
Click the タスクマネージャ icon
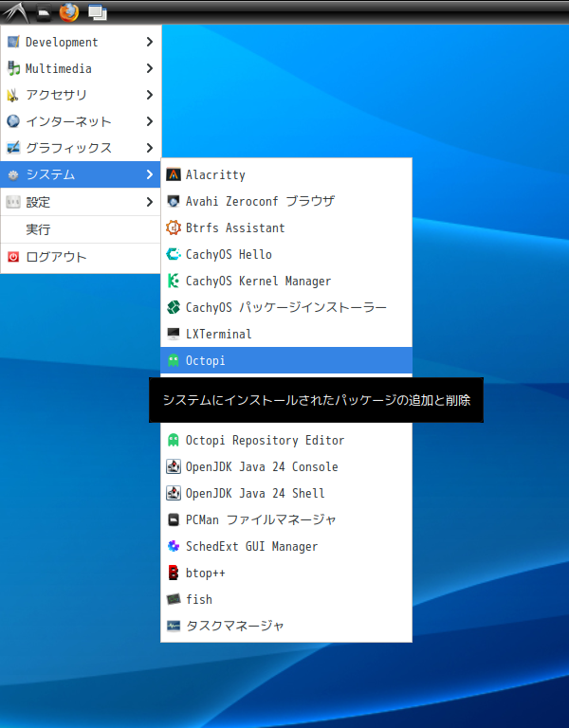[174, 626]
